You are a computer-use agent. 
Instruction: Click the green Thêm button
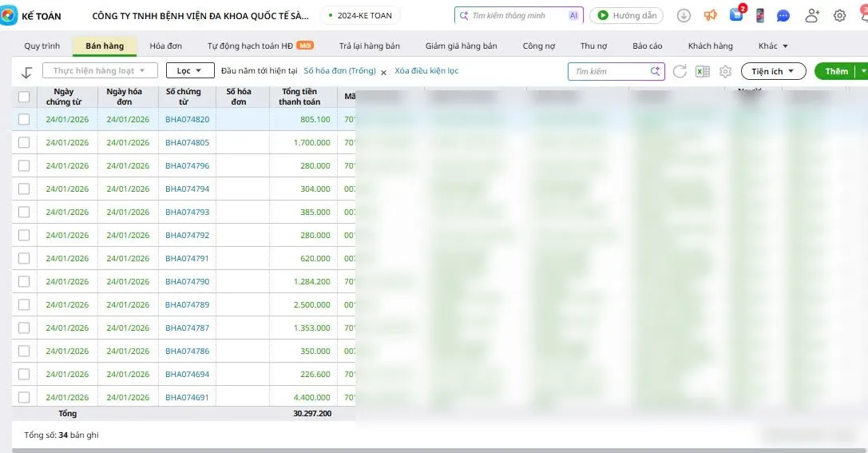(x=836, y=71)
